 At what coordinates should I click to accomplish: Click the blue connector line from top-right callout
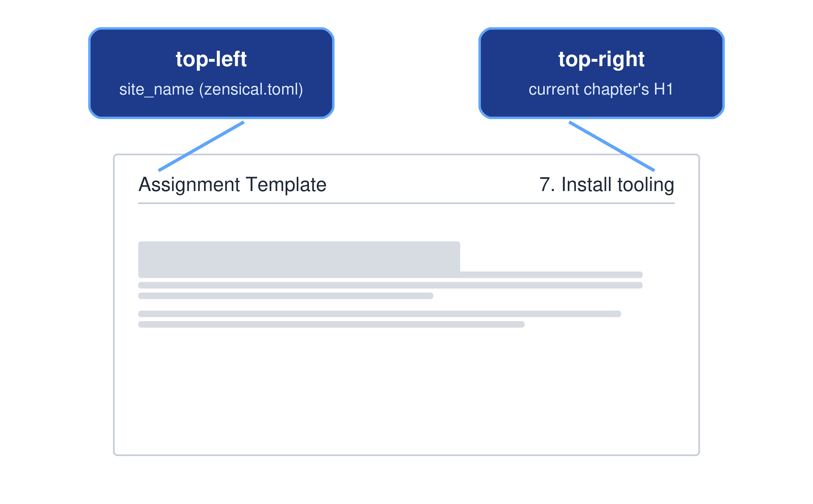[612, 146]
